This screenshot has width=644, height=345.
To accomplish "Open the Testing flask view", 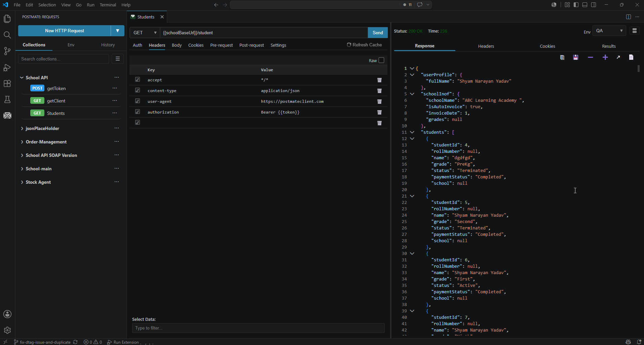I will pos(7,99).
